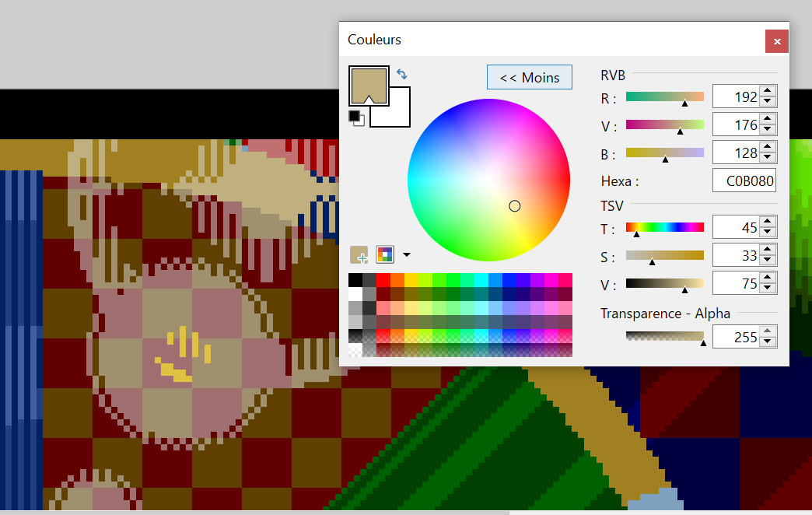Screen dimensions: 812x515
Task: Increase alpha with up spinner
Action: click(x=768, y=331)
